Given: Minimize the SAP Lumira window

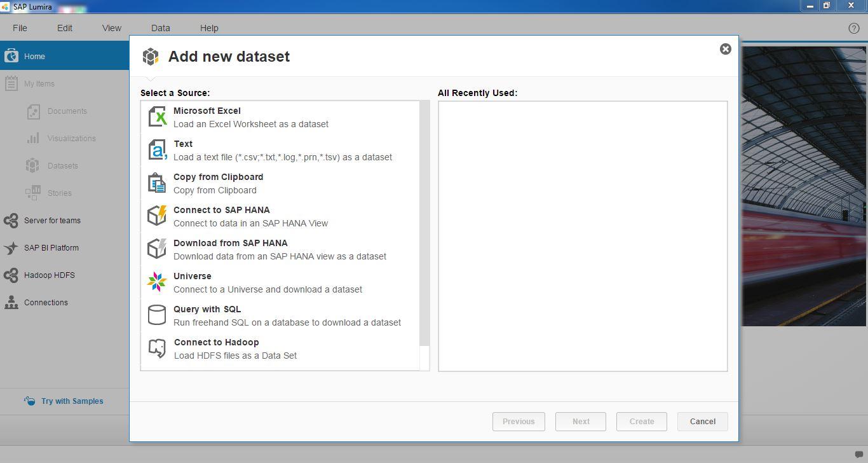Looking at the screenshot, I should coord(810,6).
